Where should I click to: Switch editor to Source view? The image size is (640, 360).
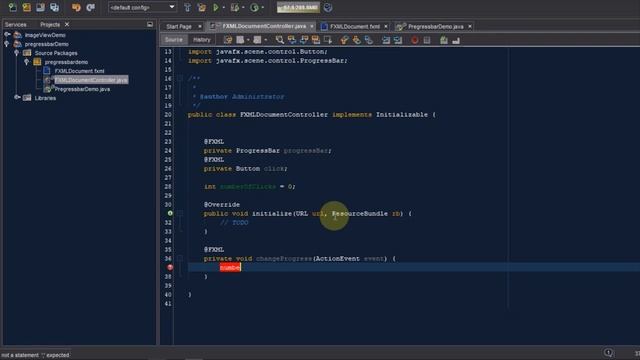click(x=174, y=40)
